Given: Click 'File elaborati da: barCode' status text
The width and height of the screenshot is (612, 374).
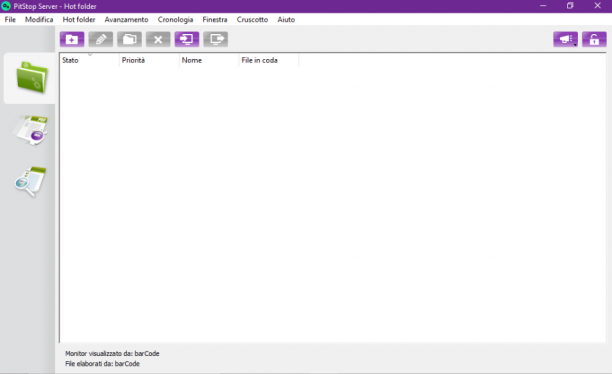Looking at the screenshot, I should coord(102,363).
